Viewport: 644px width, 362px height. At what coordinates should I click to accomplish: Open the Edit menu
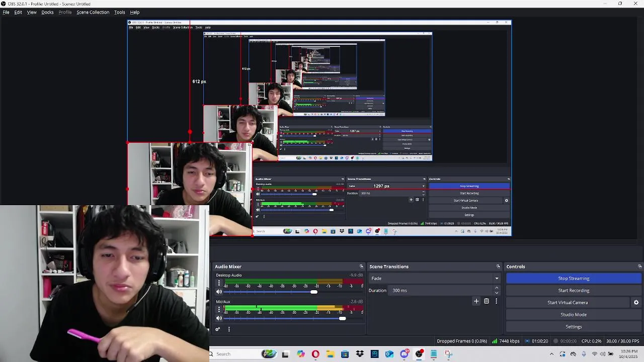(18, 12)
